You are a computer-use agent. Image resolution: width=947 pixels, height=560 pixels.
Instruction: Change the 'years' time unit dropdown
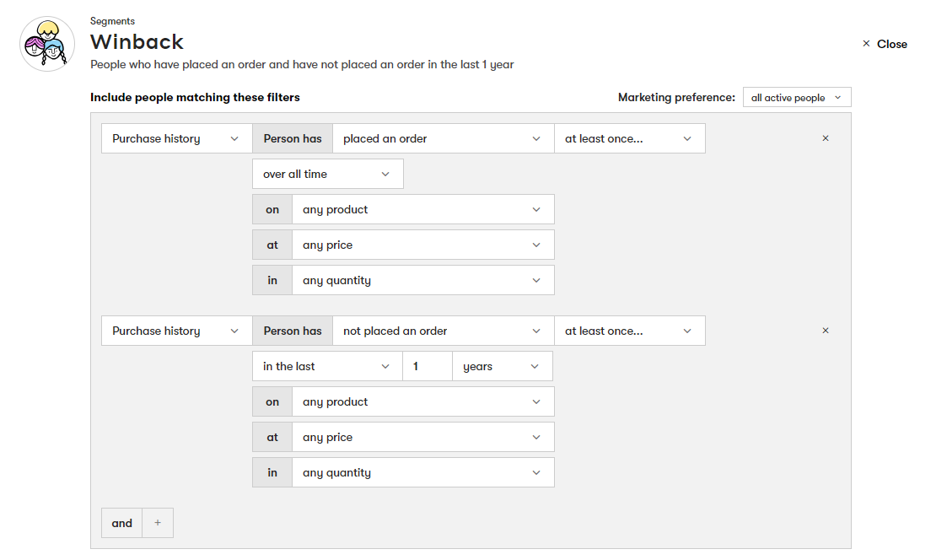click(x=502, y=366)
